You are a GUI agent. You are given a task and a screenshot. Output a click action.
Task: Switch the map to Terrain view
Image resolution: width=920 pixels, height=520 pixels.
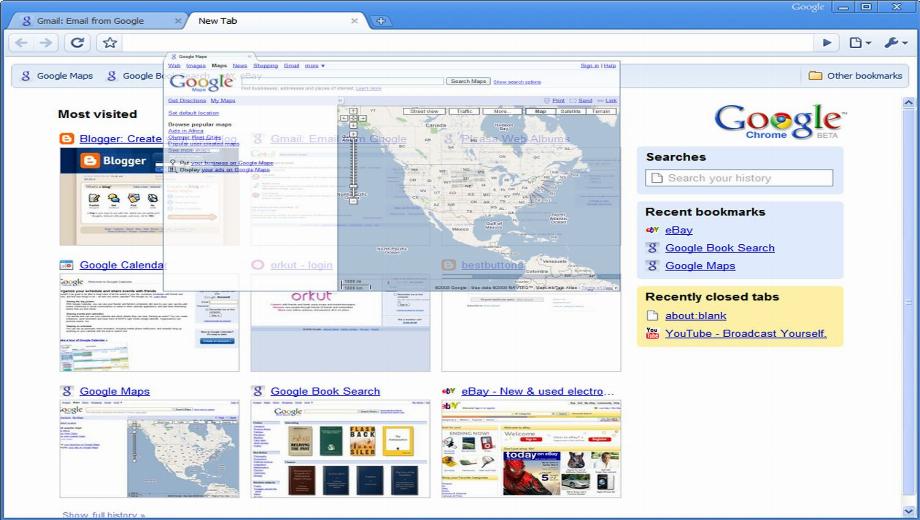click(601, 111)
